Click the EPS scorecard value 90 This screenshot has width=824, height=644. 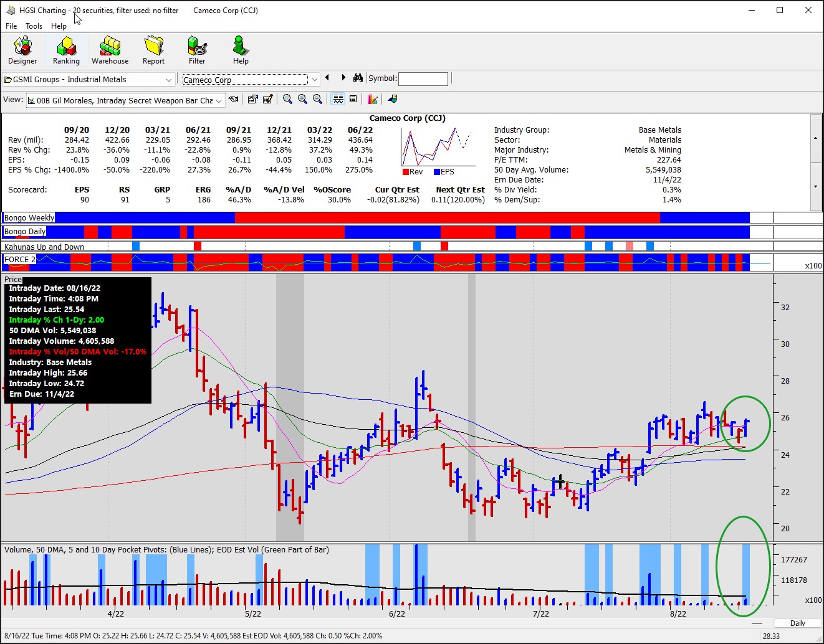pos(84,200)
